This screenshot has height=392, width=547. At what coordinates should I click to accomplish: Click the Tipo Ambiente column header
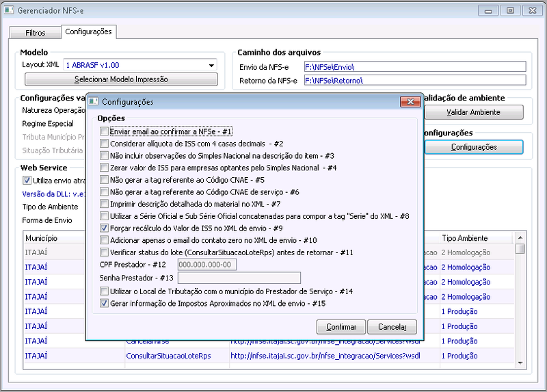(476, 238)
